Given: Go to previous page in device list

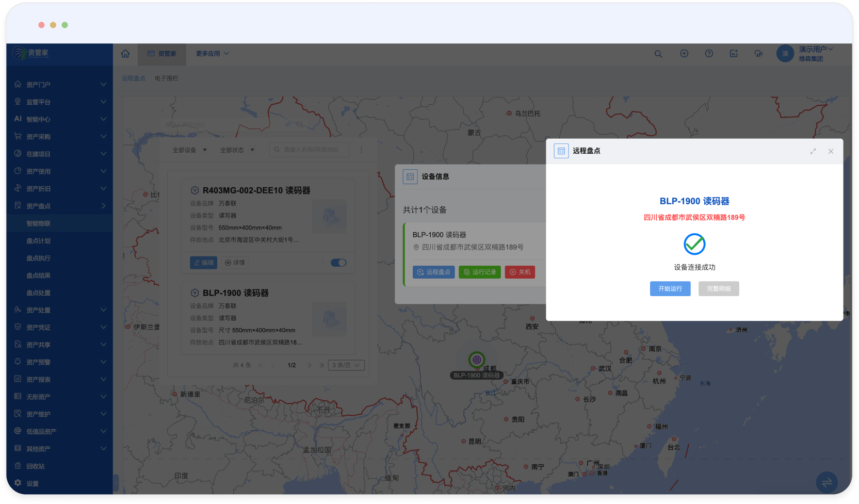Looking at the screenshot, I should pos(272,365).
